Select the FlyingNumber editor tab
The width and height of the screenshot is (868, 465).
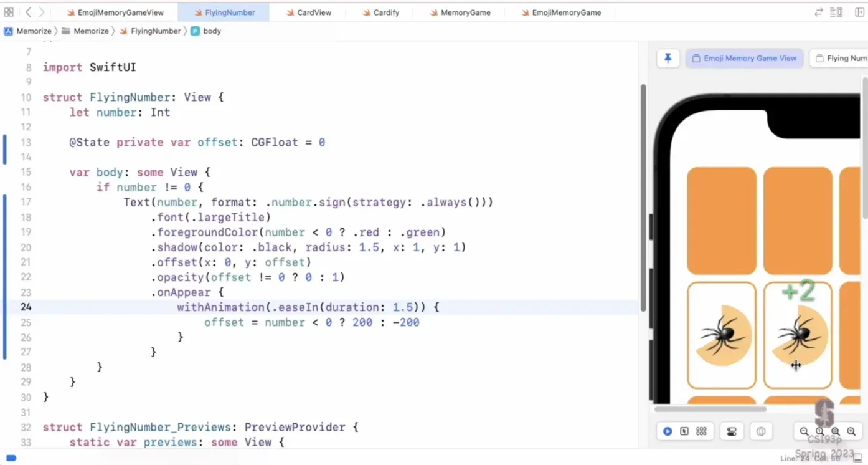(x=224, y=12)
